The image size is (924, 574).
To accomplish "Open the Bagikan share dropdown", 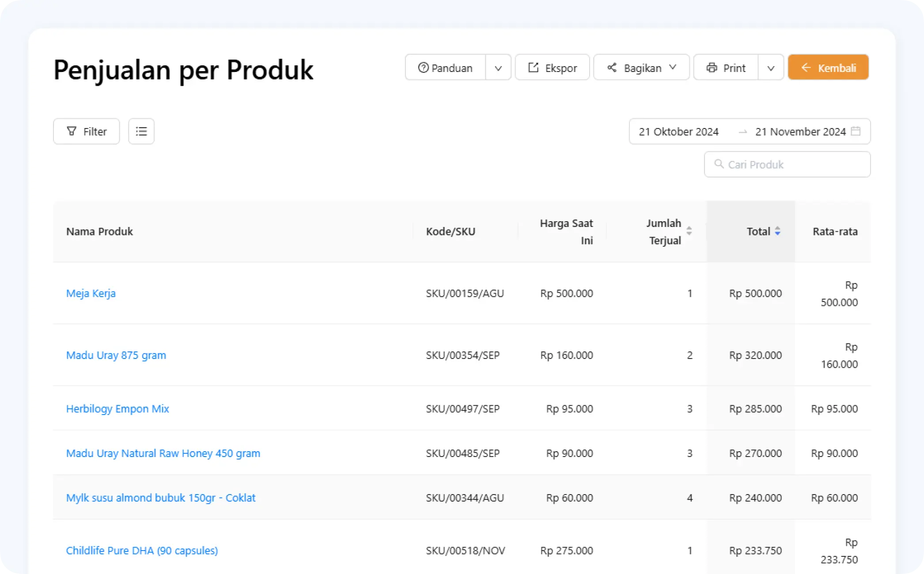I will click(x=641, y=68).
